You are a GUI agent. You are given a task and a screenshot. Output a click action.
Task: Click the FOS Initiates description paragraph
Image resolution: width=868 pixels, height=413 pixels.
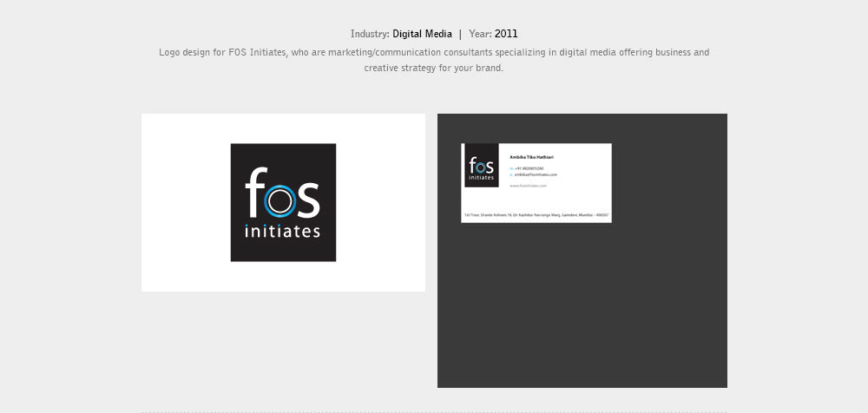[x=434, y=60]
